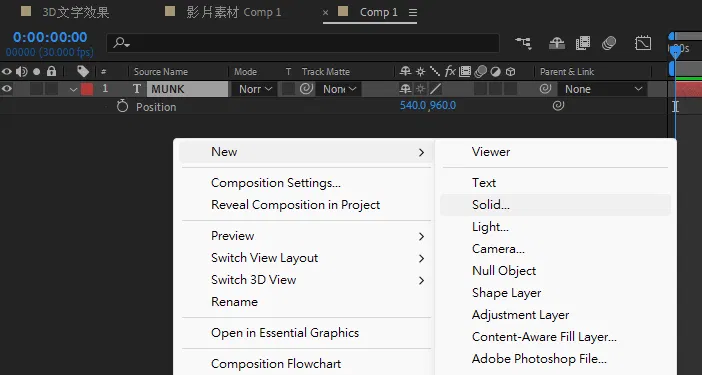Enable Motion Blur icon in timeline header
702x375 pixels.
coord(609,43)
